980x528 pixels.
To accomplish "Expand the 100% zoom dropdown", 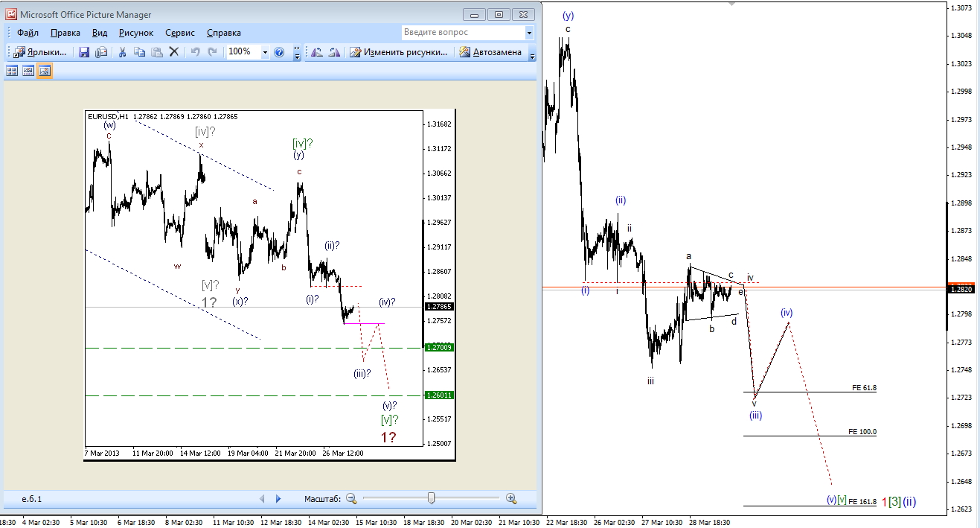I will 265,52.
